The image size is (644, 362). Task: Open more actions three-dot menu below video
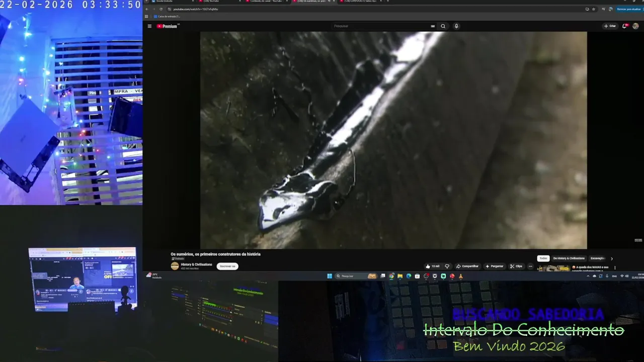click(530, 266)
